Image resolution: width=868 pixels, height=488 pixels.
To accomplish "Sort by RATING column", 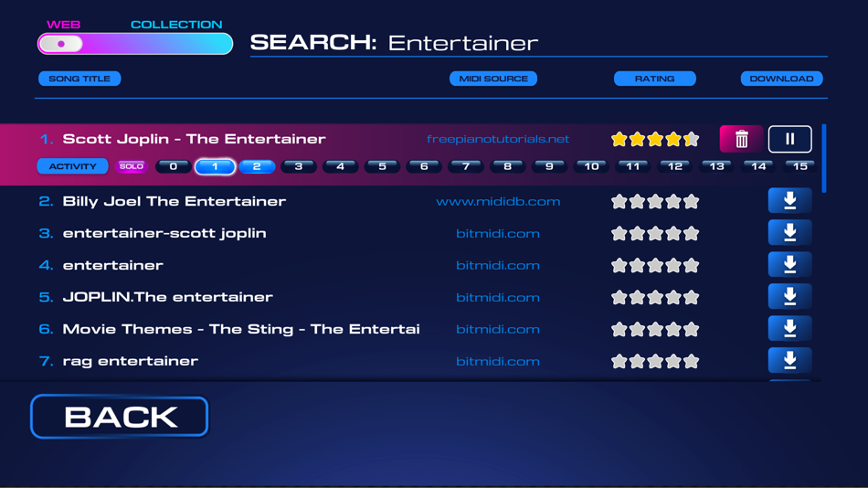I will 655,79.
